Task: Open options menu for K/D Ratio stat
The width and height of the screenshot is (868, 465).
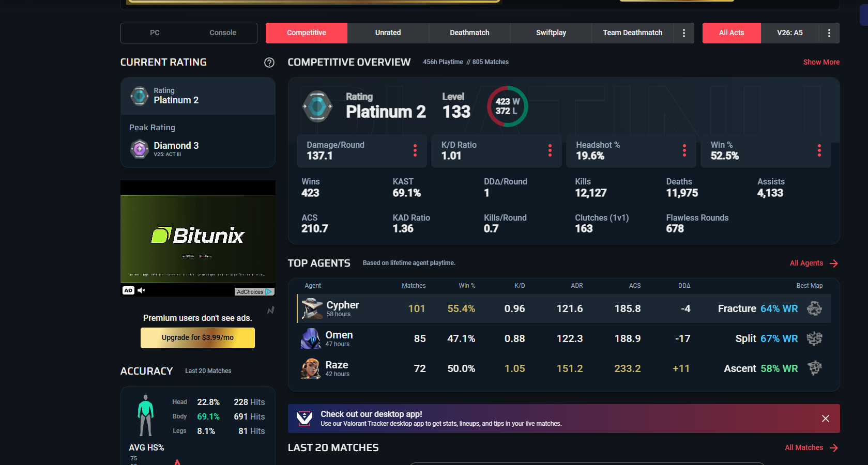Action: click(550, 150)
